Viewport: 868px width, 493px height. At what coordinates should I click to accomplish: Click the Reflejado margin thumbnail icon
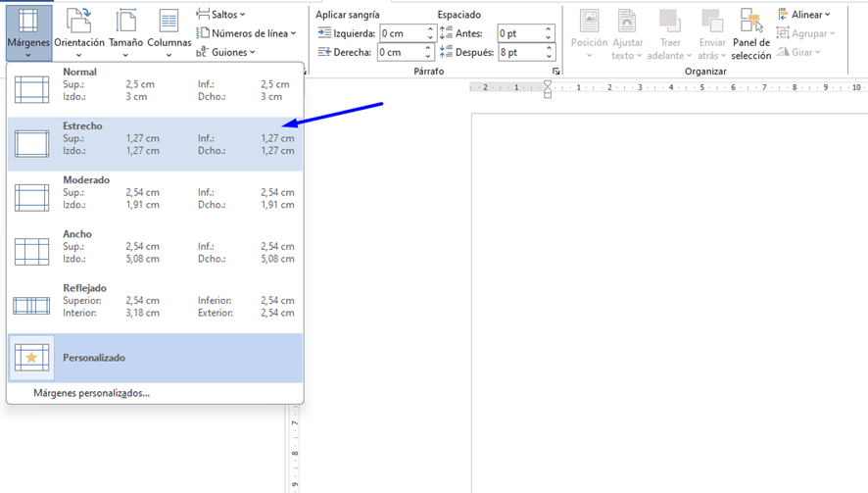31,306
